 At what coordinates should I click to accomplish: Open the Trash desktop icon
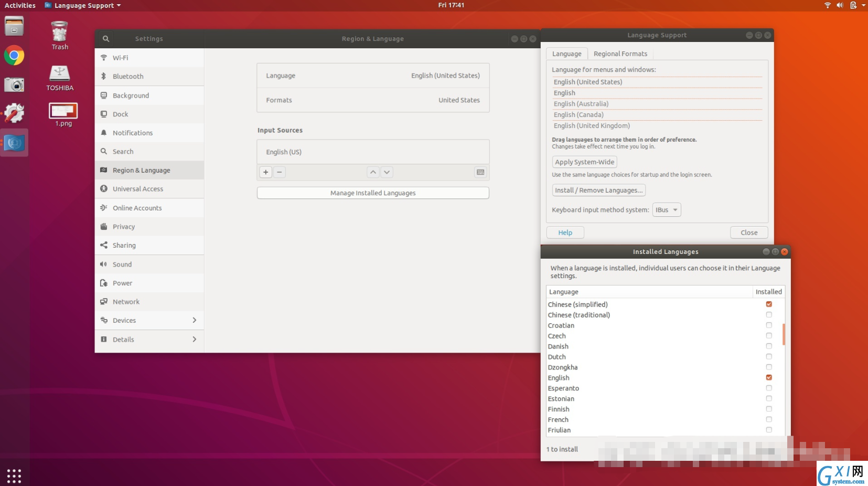pyautogui.click(x=60, y=36)
